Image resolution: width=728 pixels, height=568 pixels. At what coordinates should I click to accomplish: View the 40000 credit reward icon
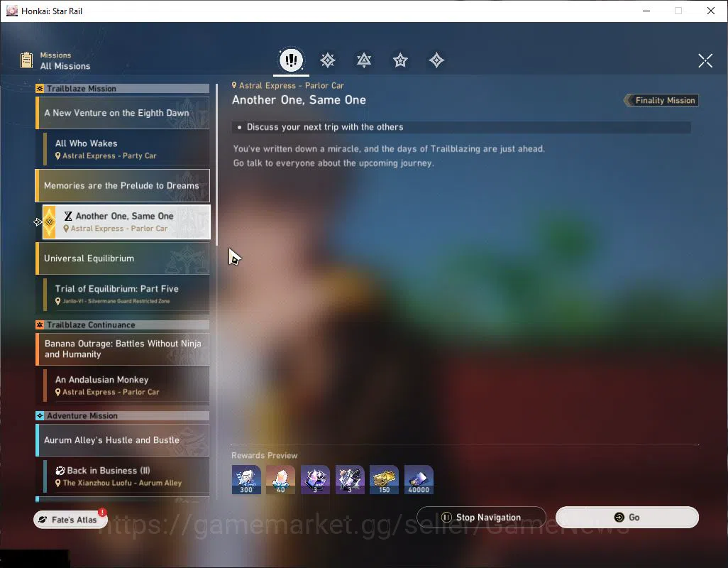coord(419,480)
